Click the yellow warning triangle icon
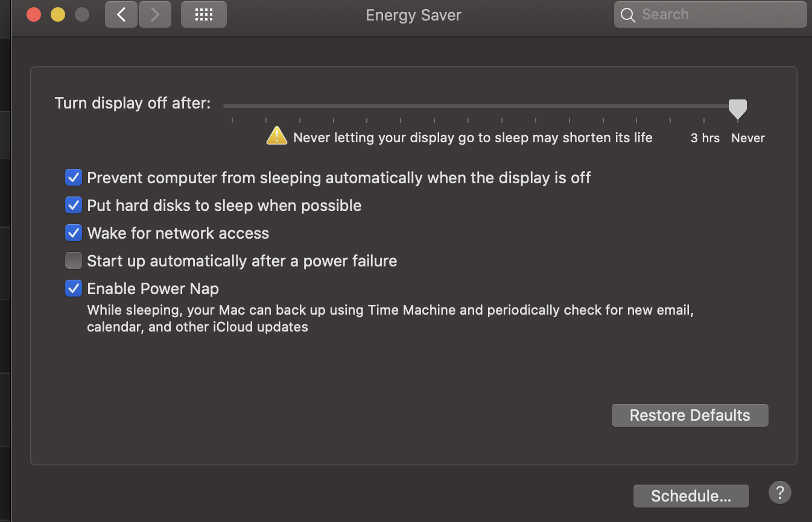 tap(277, 136)
